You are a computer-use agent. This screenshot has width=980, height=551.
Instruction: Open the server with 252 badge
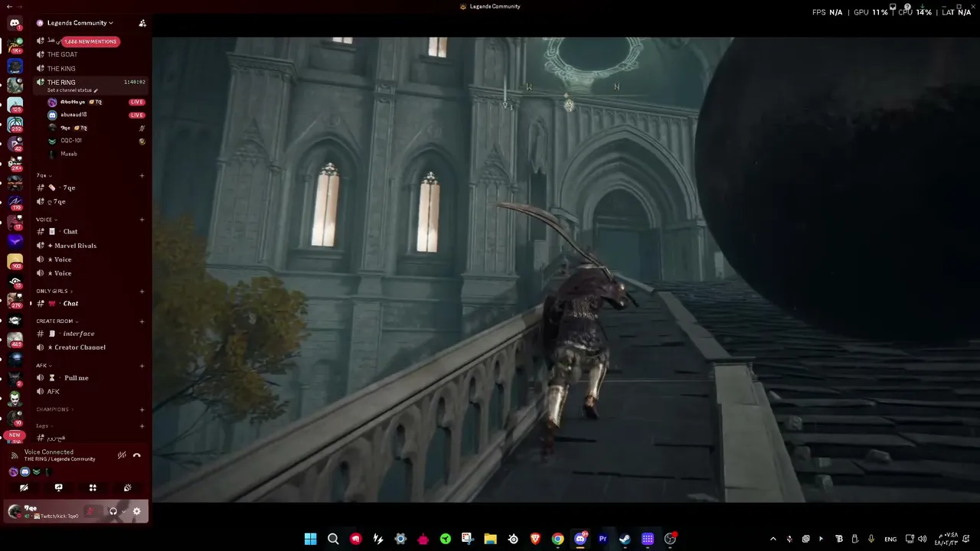tap(15, 124)
